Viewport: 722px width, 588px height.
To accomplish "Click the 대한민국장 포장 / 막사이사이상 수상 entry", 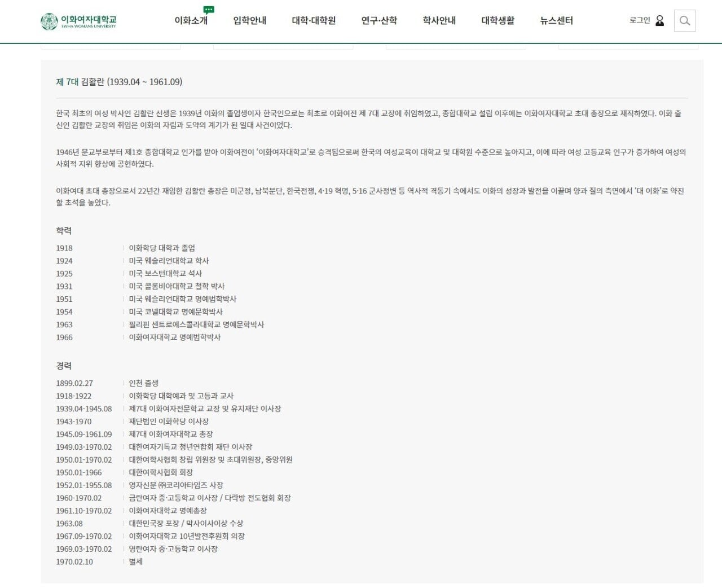I will pyautogui.click(x=186, y=524).
